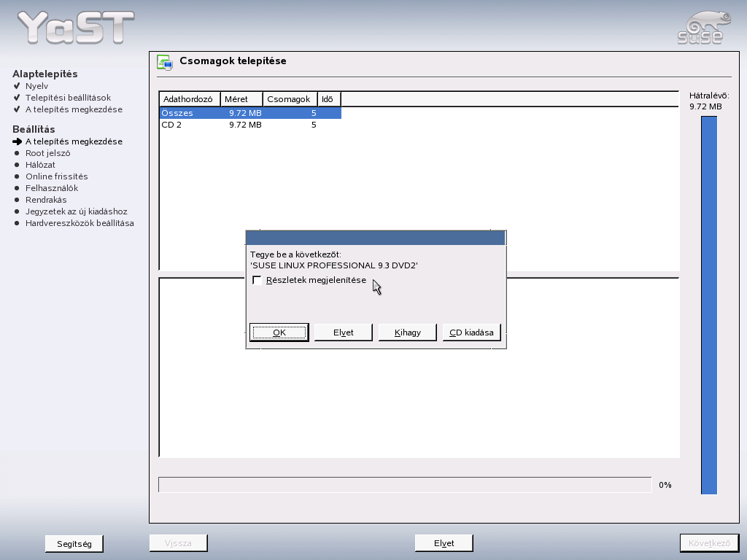Image resolution: width=747 pixels, height=560 pixels.
Task: Click the Online frissítés sidebar step
Action: [x=57, y=176]
